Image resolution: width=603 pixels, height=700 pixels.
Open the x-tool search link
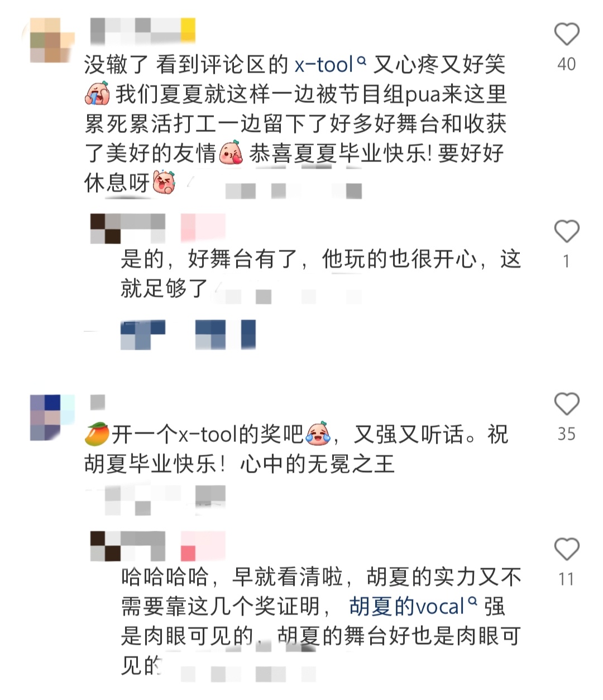coord(331,65)
